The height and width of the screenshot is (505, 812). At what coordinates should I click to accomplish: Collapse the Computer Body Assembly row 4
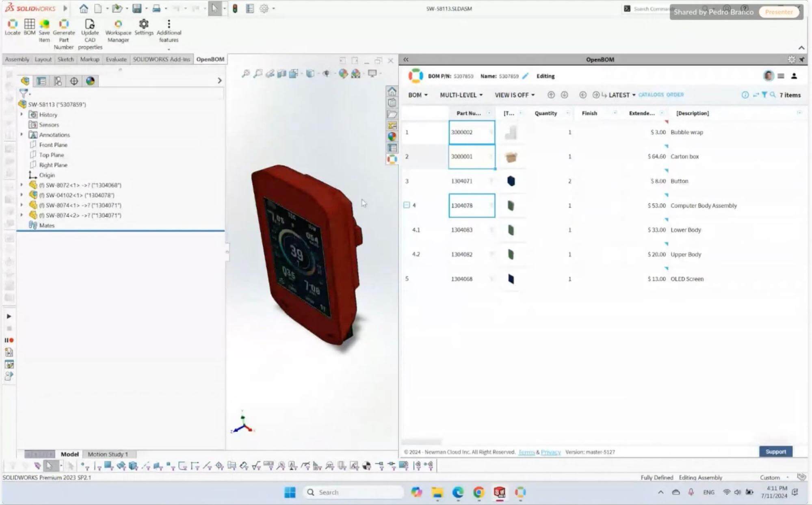tap(407, 205)
